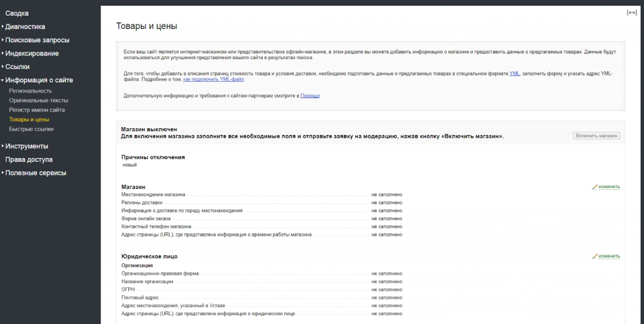Open the Поисковые запросы menu item
Viewport: 644px width, 324px height.
(x=37, y=40)
